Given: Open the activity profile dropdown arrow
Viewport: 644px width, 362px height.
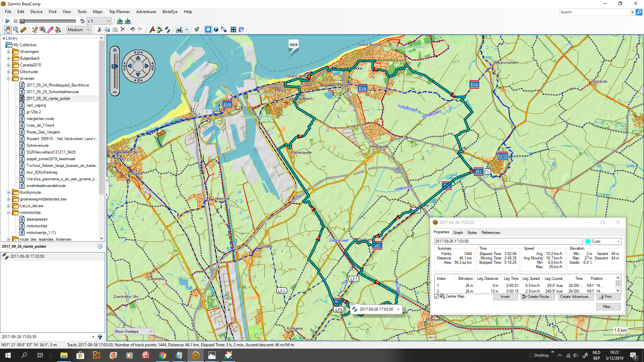Looking at the screenshot, I should pos(186,30).
